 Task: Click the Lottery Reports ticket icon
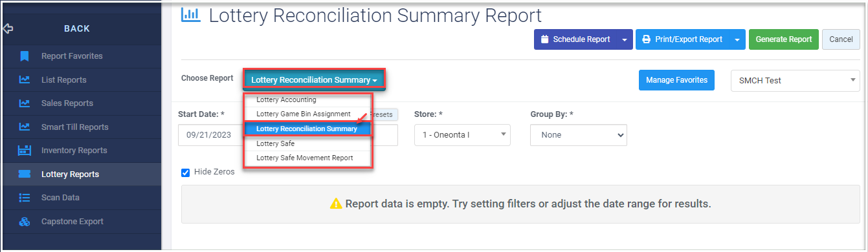pyautogui.click(x=25, y=174)
